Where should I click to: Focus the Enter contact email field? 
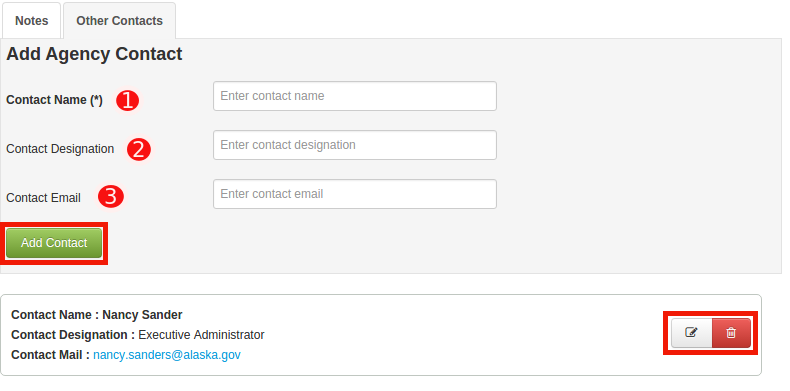pyautogui.click(x=355, y=194)
